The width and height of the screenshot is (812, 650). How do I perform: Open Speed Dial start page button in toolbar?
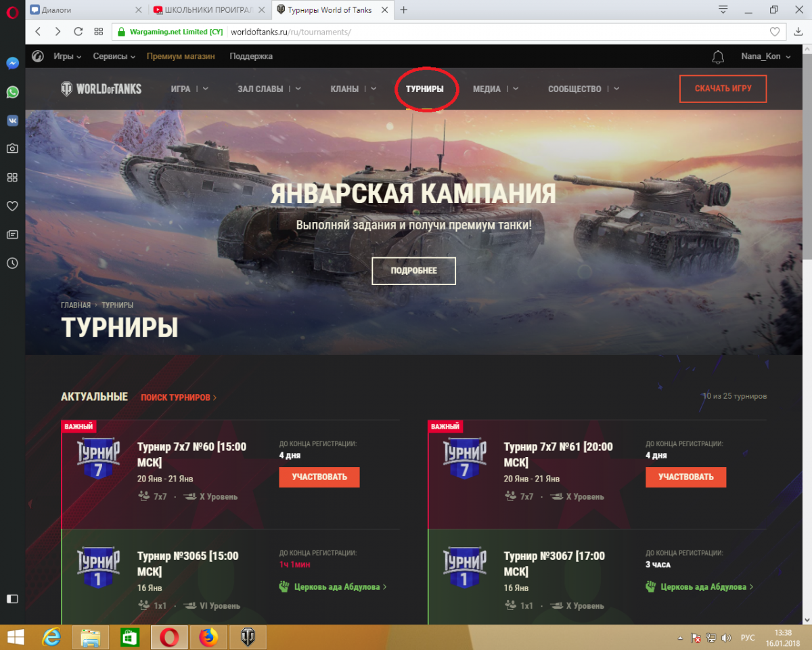[x=99, y=31]
